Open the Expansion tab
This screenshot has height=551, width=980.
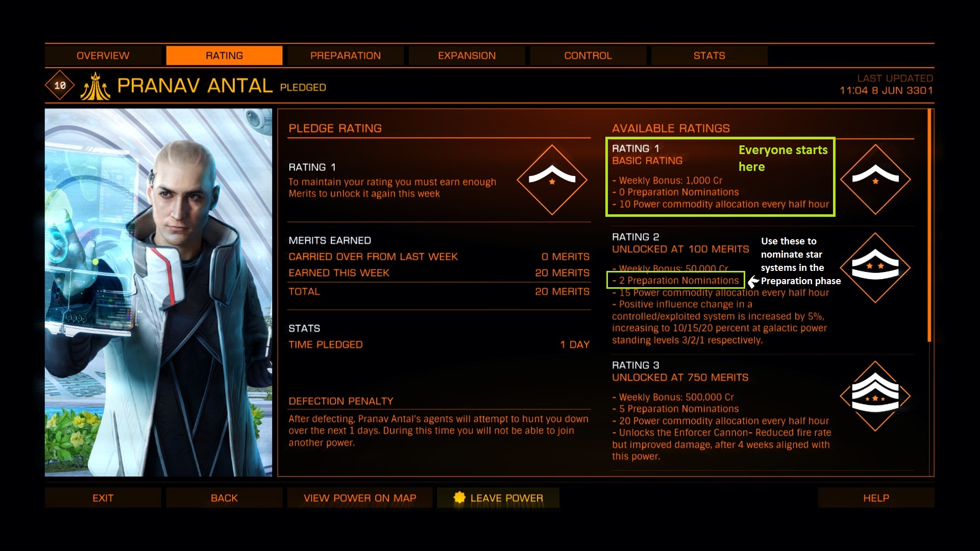point(467,56)
